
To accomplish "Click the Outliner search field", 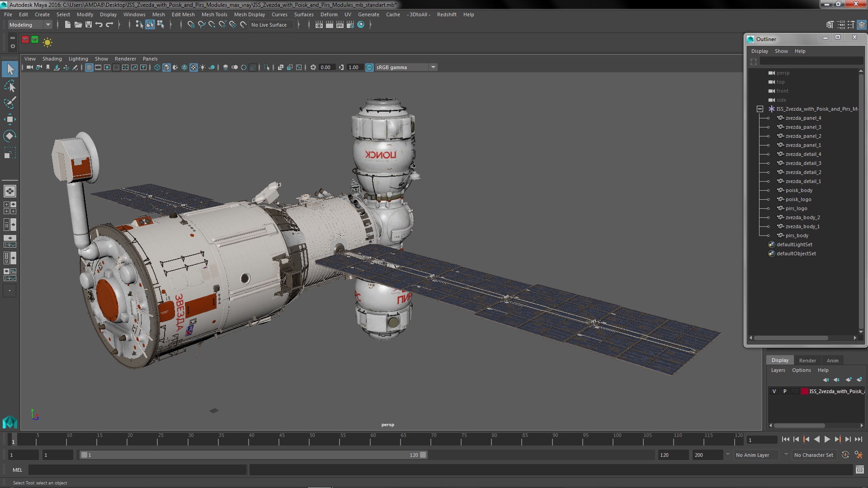I will [811, 61].
